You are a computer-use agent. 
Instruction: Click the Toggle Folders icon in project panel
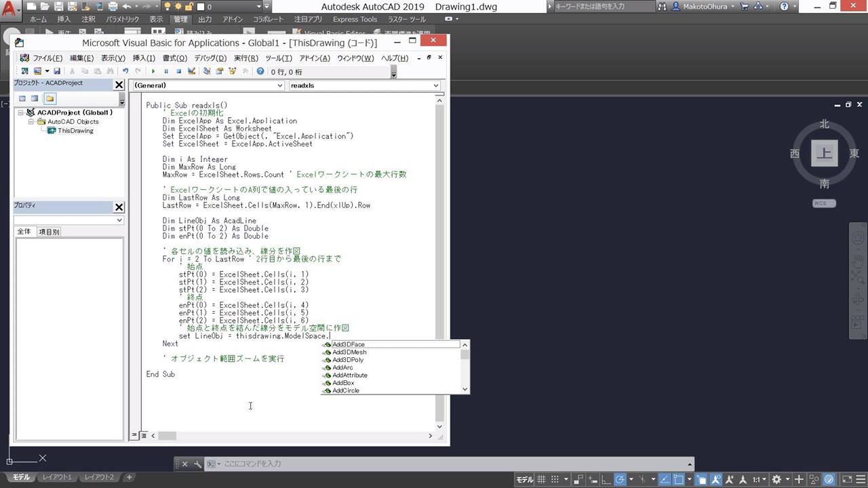point(50,99)
